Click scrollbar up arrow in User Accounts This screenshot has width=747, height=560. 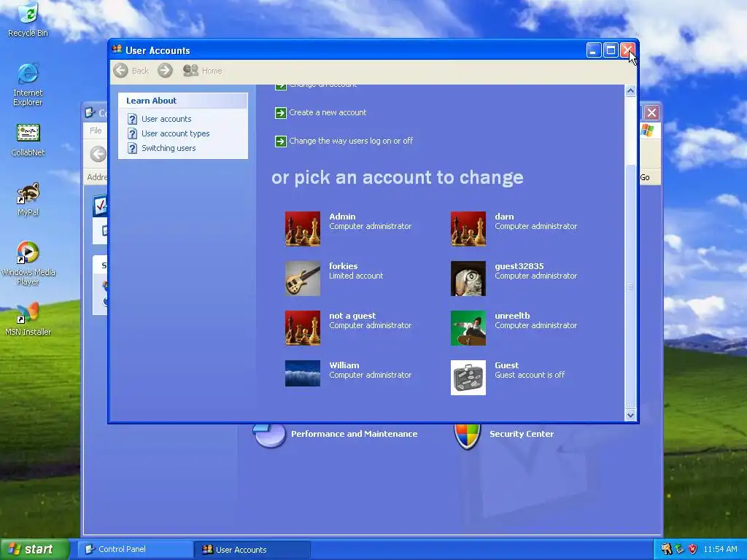click(630, 91)
